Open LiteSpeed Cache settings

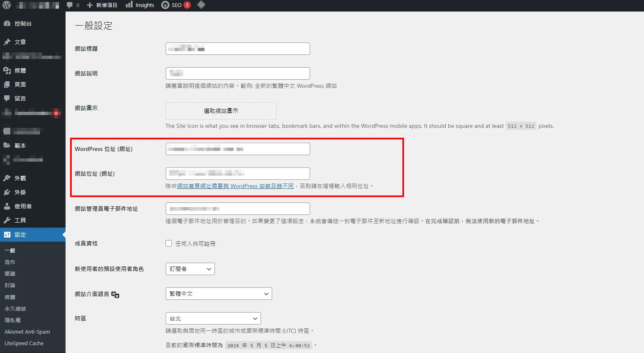coord(24,343)
